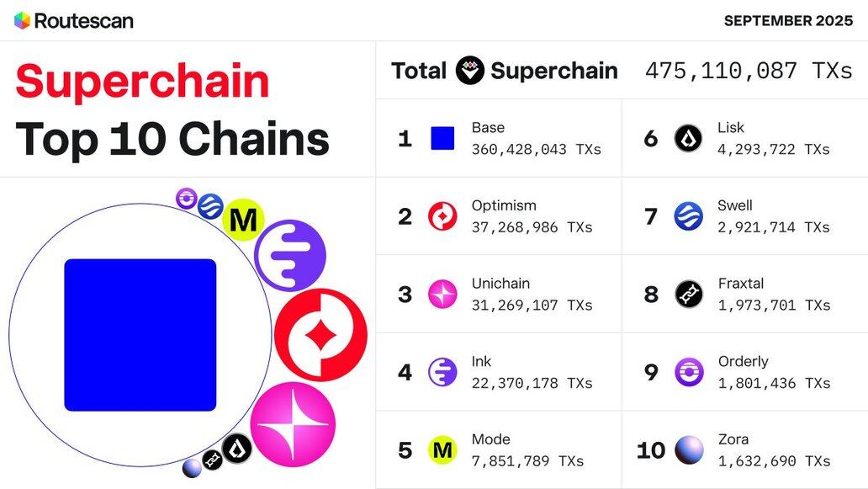Click the pink Unichain bubble in the chart
This screenshot has height=489, width=868.
(x=293, y=424)
